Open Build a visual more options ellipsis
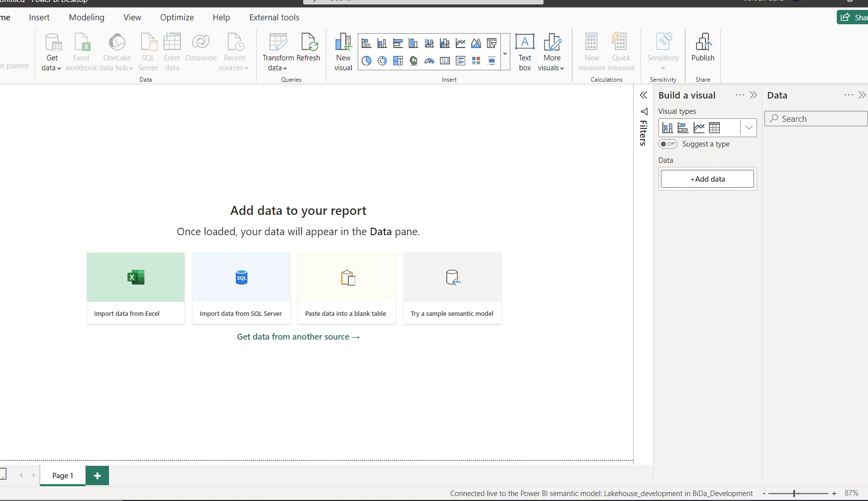This screenshot has height=501, width=868. point(740,95)
